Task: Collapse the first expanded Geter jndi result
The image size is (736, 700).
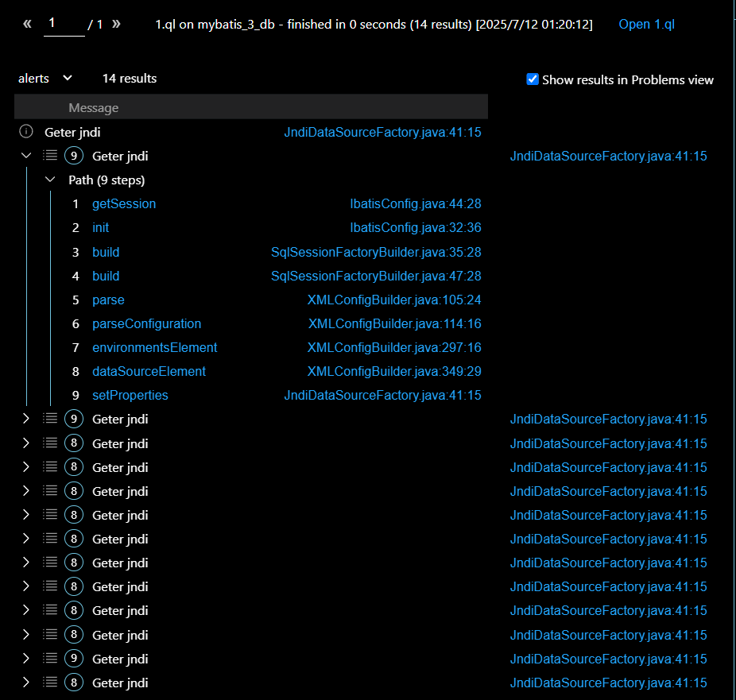Action: click(25, 156)
